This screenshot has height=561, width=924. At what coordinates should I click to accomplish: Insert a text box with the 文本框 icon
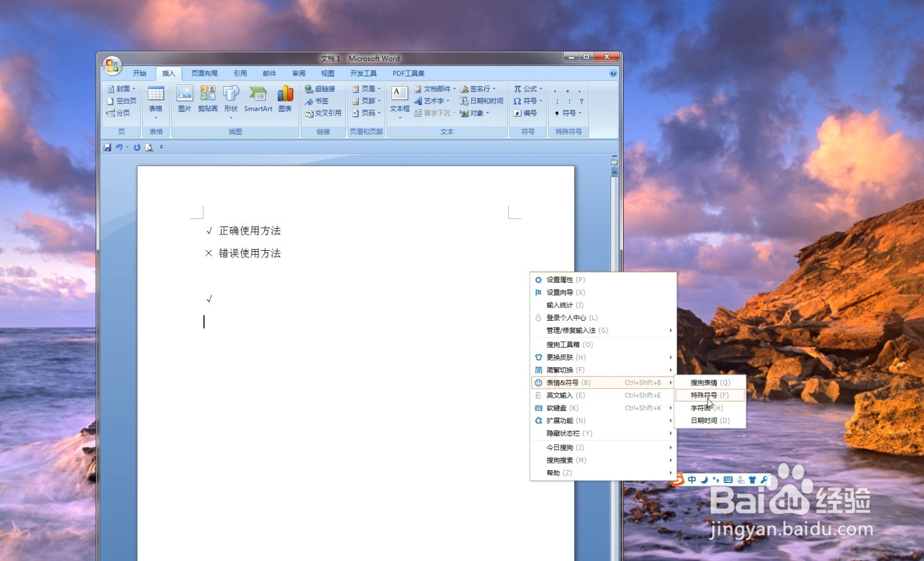click(x=398, y=95)
